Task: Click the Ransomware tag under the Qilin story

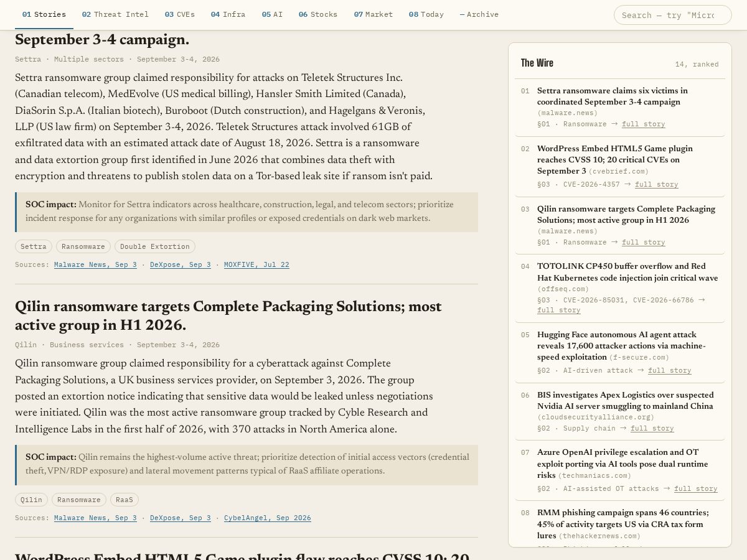Action: click(x=79, y=500)
